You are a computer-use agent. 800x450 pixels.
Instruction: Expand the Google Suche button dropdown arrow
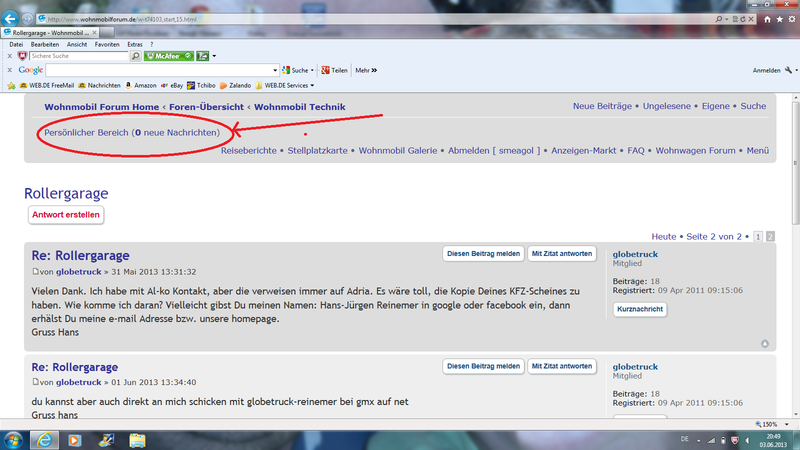(x=313, y=71)
